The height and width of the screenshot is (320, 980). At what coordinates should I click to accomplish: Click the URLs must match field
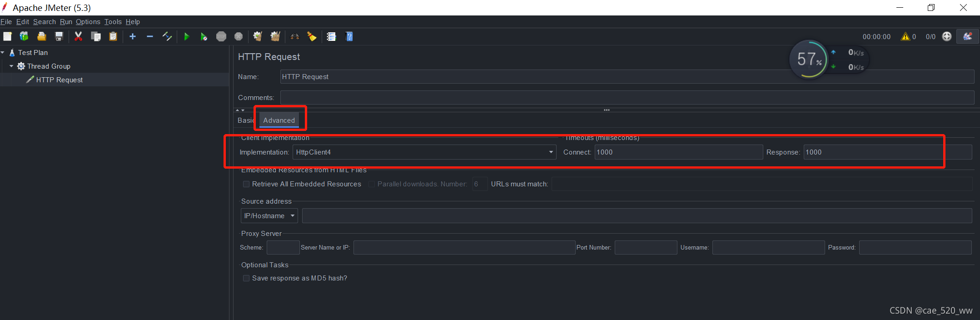tap(762, 184)
